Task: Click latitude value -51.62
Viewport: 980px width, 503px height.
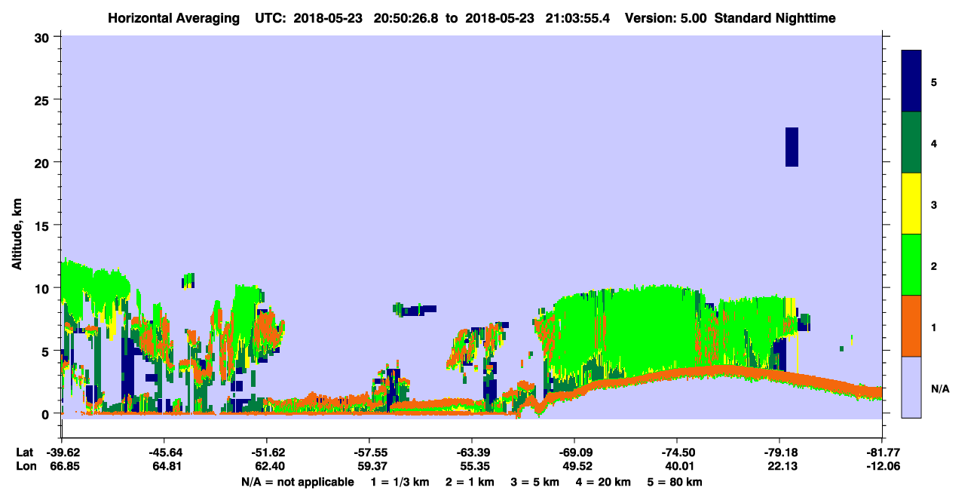Action: pyautogui.click(x=266, y=452)
